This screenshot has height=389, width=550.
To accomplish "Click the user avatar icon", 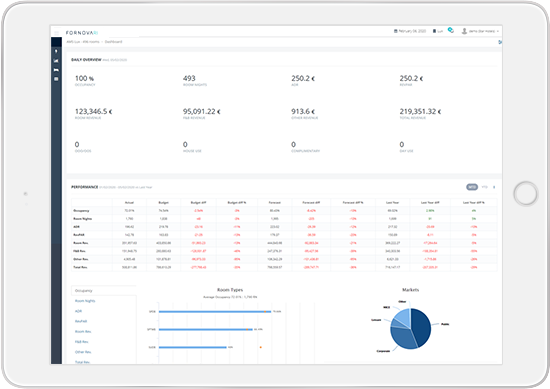I will pyautogui.click(x=464, y=31).
